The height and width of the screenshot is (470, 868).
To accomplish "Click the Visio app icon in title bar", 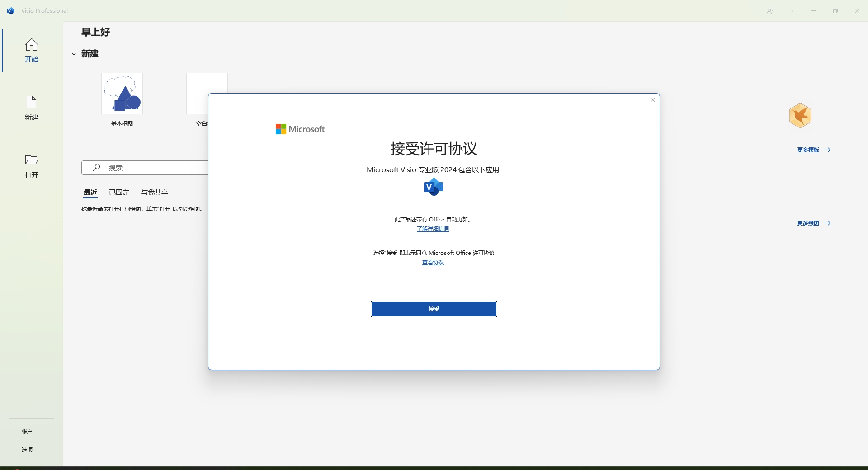I will [x=11, y=11].
